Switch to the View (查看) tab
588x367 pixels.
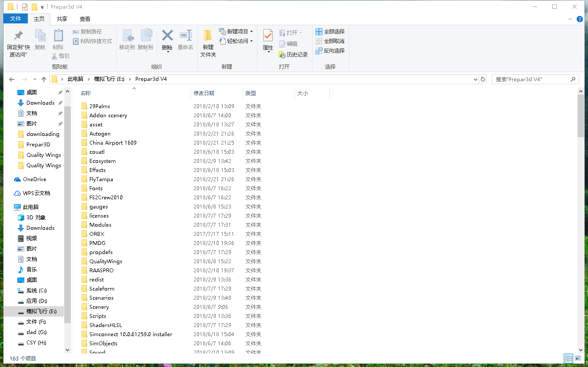click(x=85, y=19)
